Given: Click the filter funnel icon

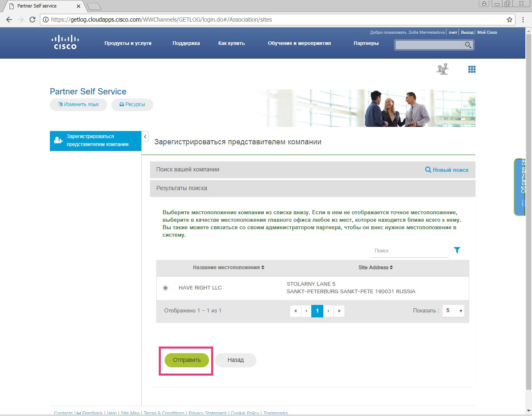Looking at the screenshot, I should point(457,250).
